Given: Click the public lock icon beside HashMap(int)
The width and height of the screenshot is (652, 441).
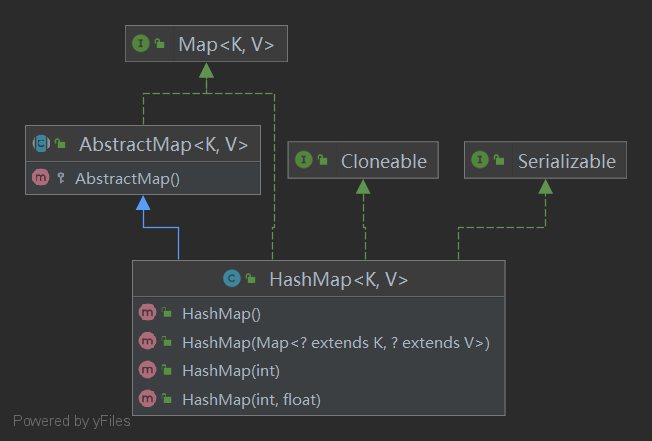Looking at the screenshot, I should 167,371.
